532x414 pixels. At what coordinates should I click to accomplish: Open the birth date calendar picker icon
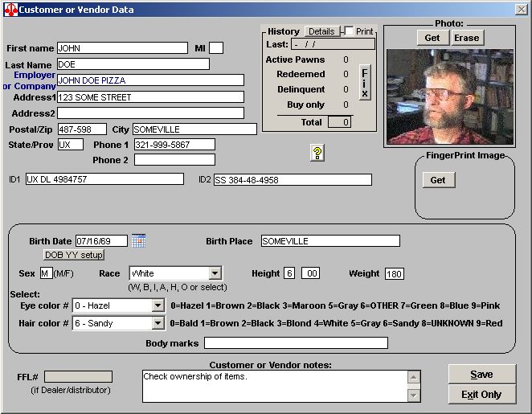[x=138, y=240]
